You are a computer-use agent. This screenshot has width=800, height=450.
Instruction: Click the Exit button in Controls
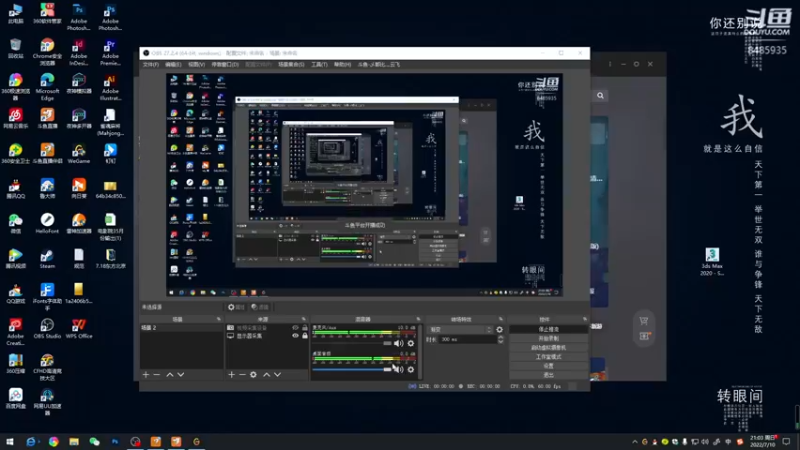click(x=548, y=375)
